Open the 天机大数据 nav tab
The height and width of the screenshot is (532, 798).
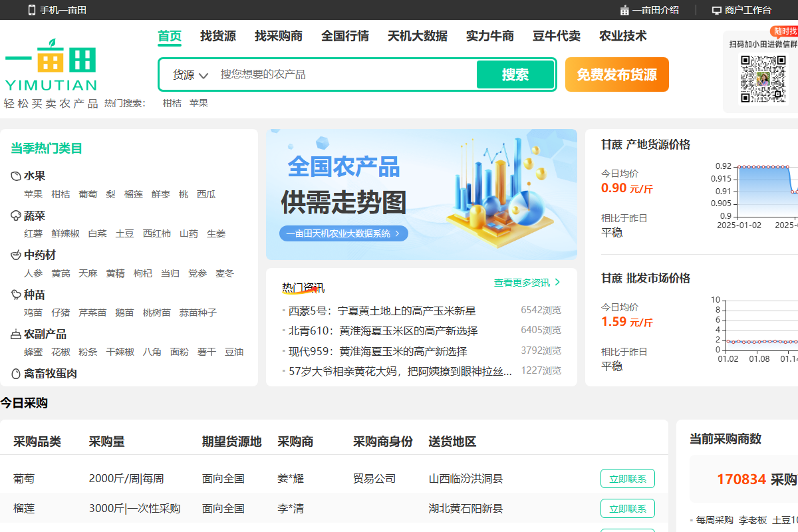pyautogui.click(x=418, y=36)
